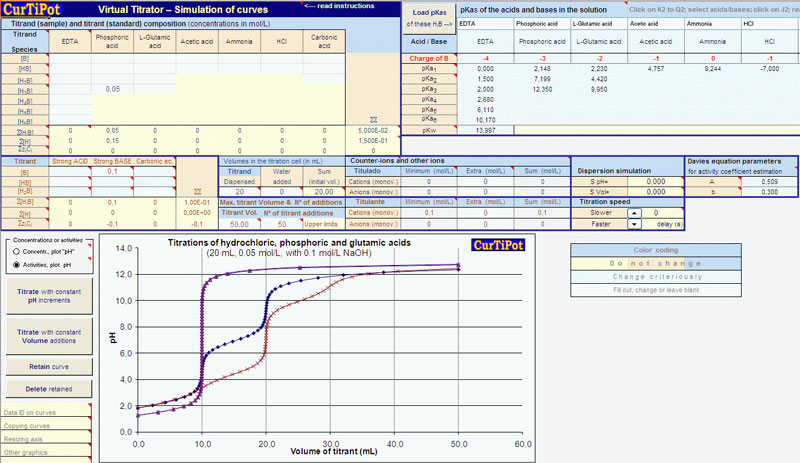Open the Copying curves note
800x463 pixels.
(x=46, y=425)
